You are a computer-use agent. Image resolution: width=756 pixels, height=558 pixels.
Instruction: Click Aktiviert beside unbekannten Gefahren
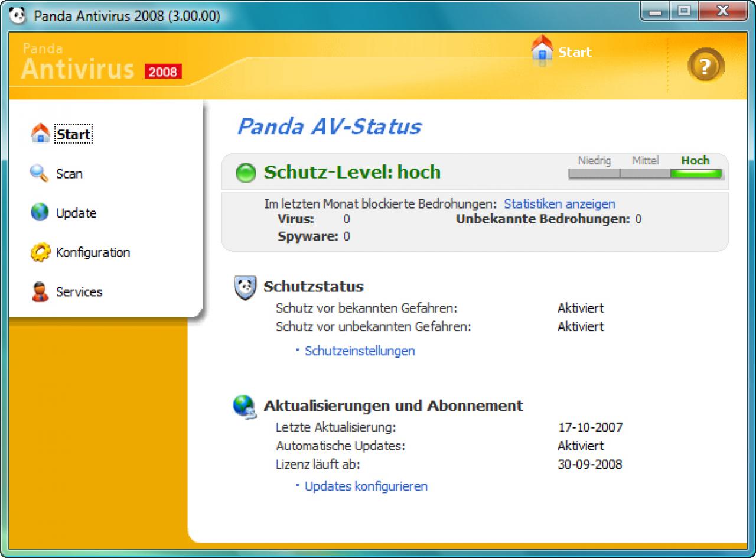pyautogui.click(x=581, y=326)
